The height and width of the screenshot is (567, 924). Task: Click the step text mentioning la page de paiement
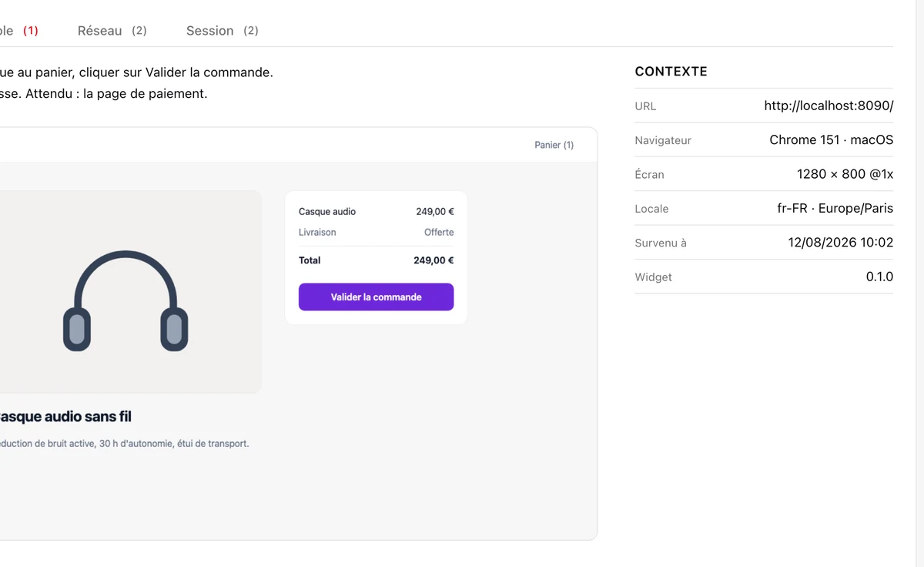coord(103,94)
